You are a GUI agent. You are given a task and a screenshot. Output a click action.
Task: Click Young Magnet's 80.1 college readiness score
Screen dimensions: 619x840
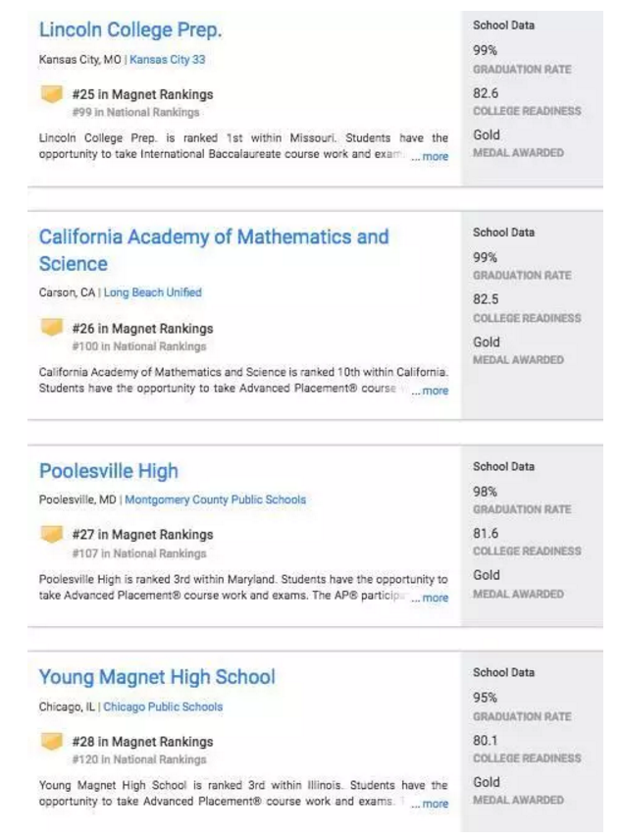486,741
